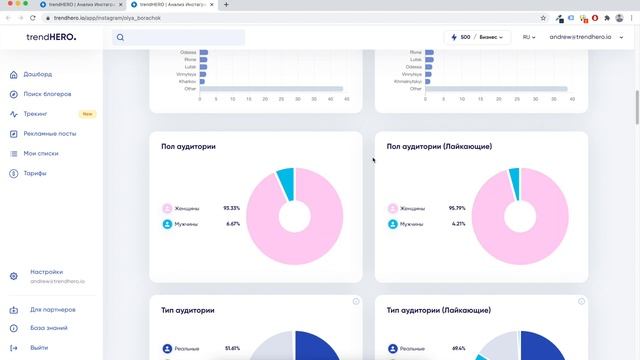
Task: Click the Трекинг pulse icon
Action: (13, 114)
